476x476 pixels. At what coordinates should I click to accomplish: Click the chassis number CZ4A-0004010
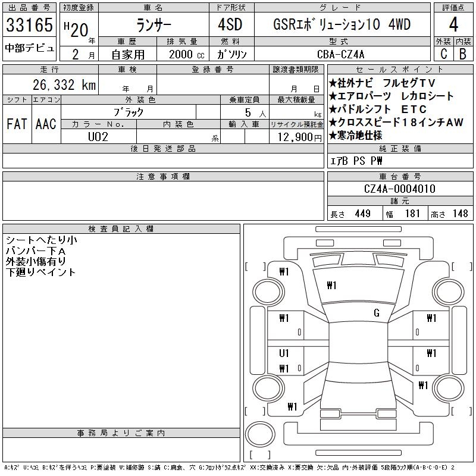coord(399,189)
